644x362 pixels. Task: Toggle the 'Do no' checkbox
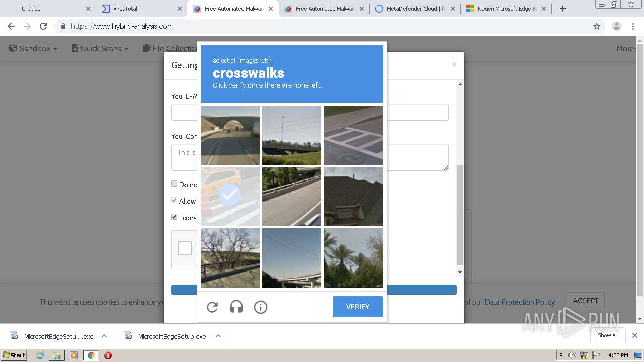(174, 184)
